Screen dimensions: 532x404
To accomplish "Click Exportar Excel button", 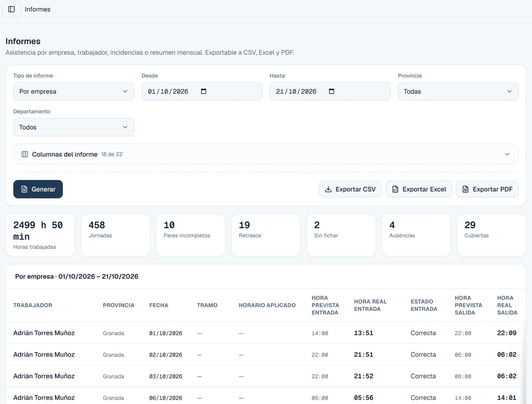I will point(419,189).
